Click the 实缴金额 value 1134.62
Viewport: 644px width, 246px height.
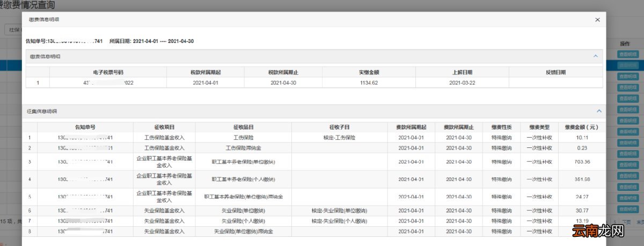coord(369,83)
